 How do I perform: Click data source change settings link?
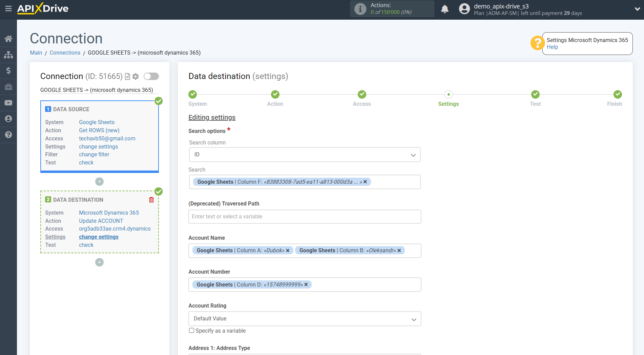(99, 146)
